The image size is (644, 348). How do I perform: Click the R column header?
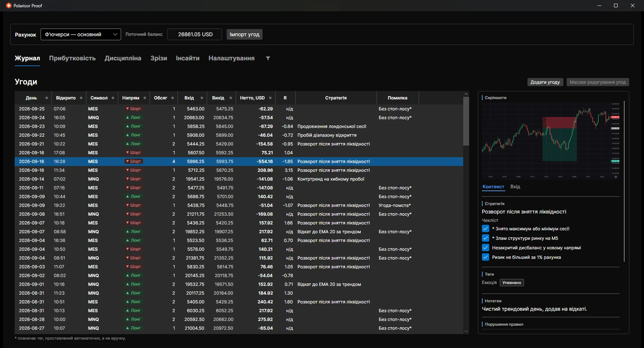tap(285, 98)
